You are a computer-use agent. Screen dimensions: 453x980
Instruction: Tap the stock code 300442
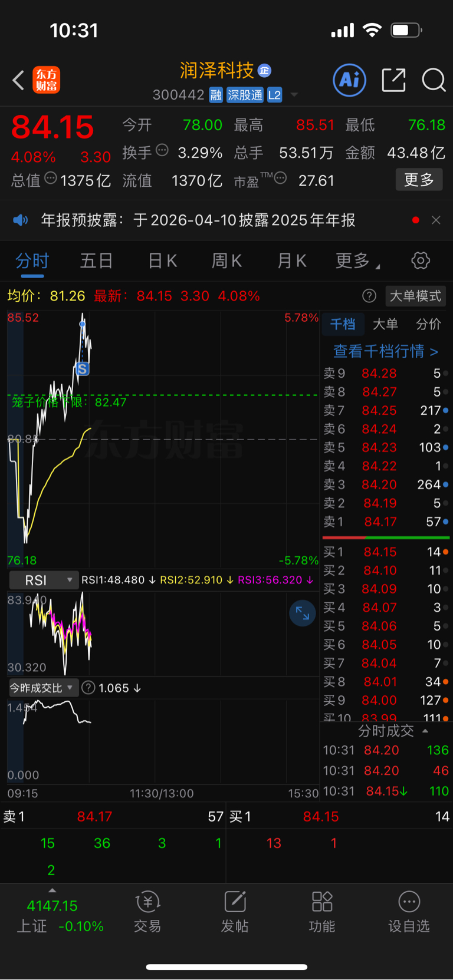(x=178, y=95)
